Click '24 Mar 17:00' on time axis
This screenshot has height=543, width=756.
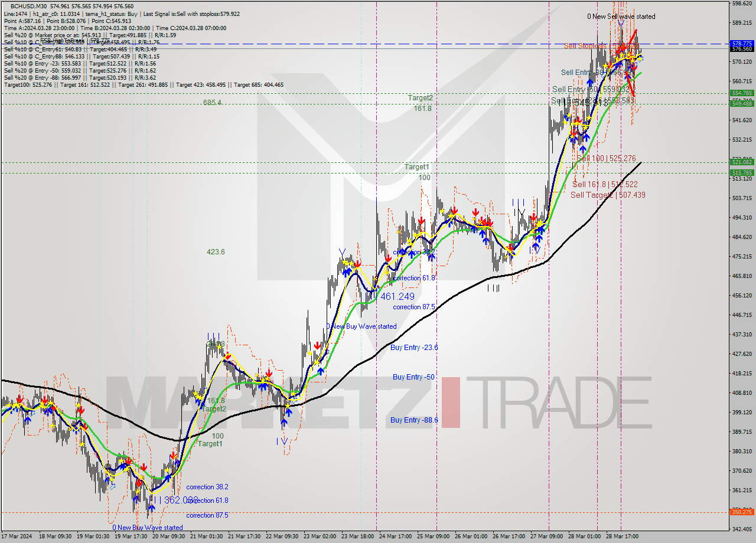[395, 537]
